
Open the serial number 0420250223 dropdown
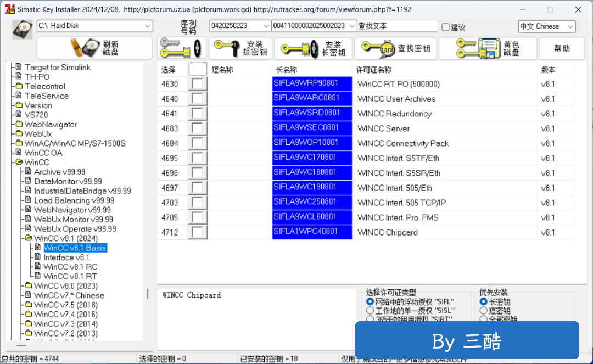coord(266,26)
